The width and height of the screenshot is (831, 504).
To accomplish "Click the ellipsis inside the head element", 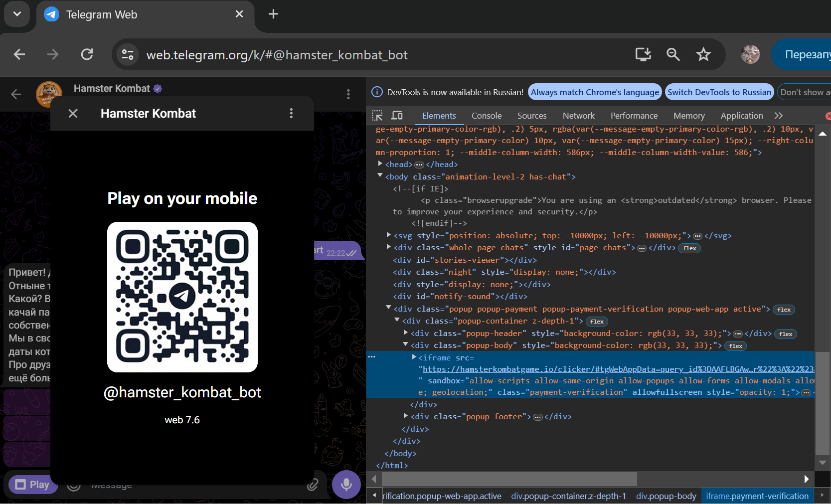I will [x=419, y=165].
